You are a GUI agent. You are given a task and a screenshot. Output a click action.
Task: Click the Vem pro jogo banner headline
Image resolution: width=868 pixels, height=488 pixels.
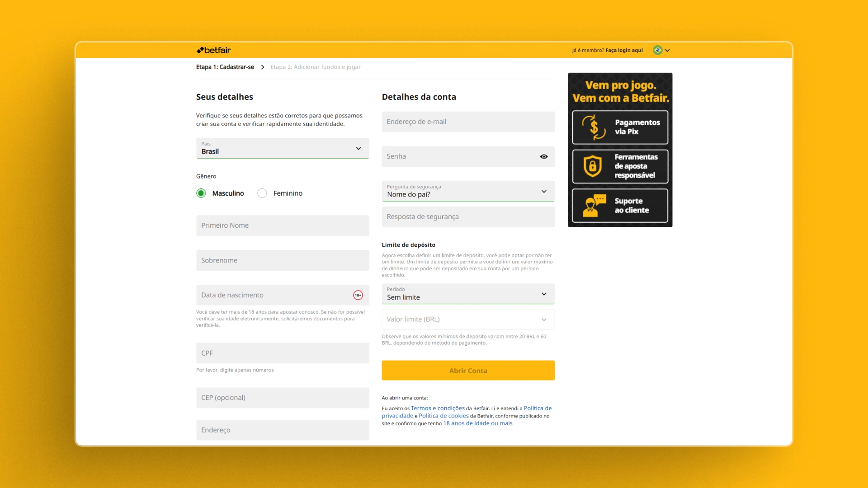tap(620, 92)
